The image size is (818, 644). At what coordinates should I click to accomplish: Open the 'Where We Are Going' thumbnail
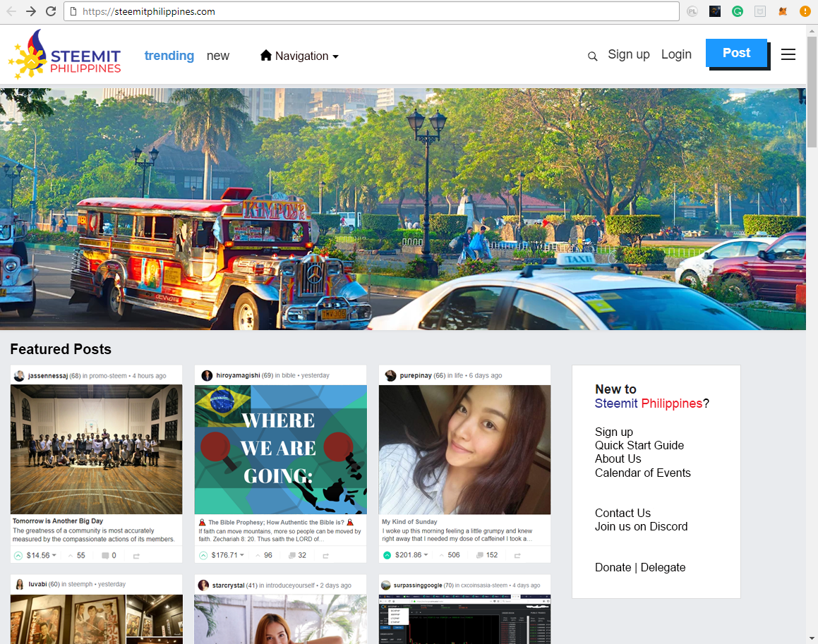point(281,449)
